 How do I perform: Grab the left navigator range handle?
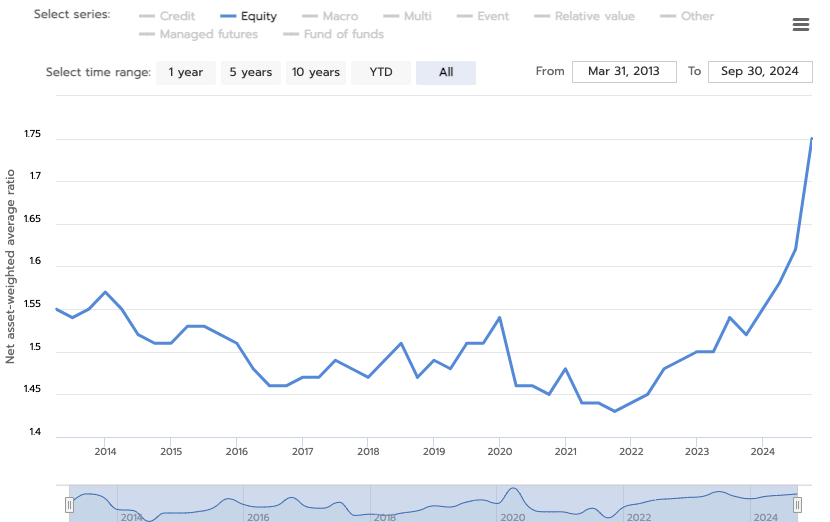69,505
